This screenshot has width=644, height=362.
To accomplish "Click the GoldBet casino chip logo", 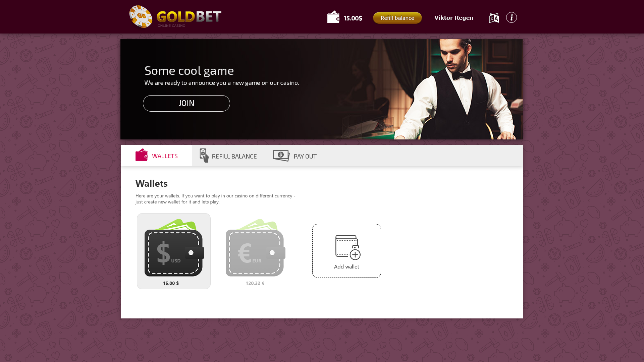I will (141, 16).
